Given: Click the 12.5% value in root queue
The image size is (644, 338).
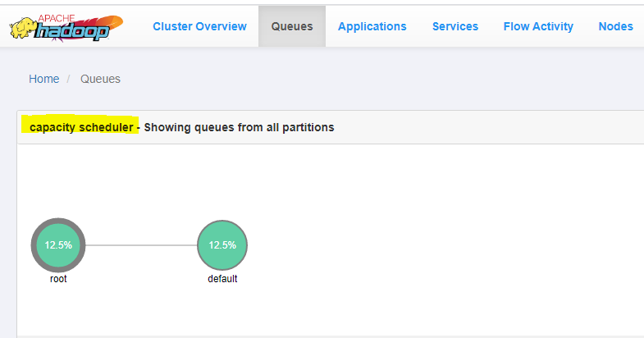Looking at the screenshot, I should pos(58,244).
